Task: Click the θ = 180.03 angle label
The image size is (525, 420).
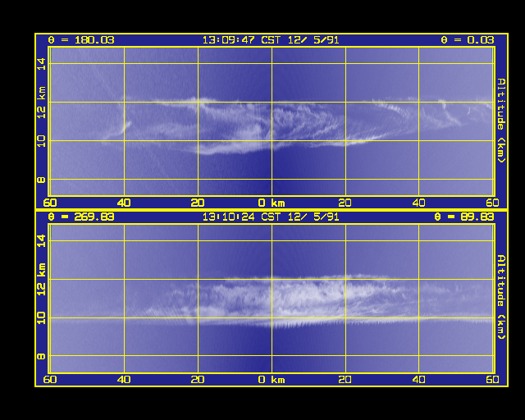Action: [x=81, y=40]
